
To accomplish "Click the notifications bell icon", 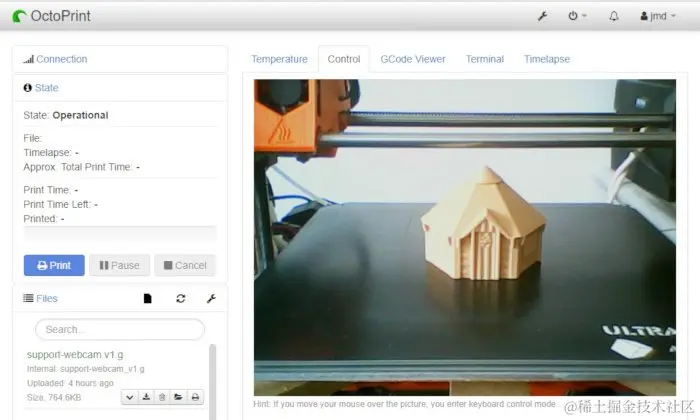I will (x=614, y=16).
